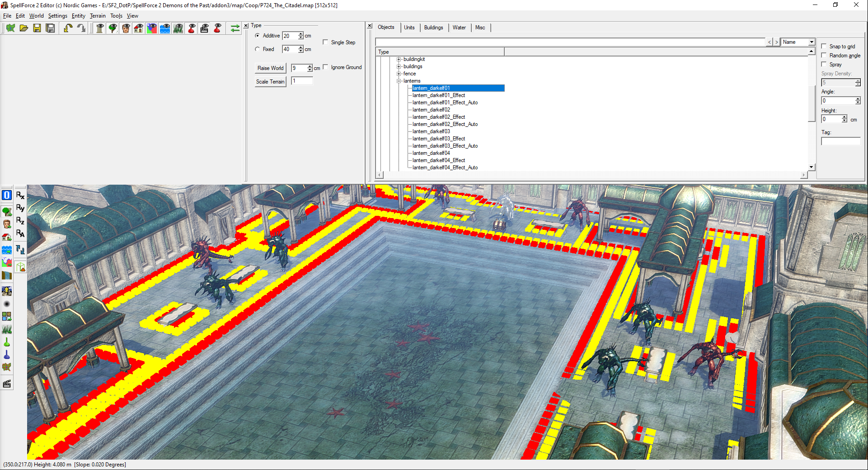Click the Rz rotate Z-axis icon

tap(20, 220)
